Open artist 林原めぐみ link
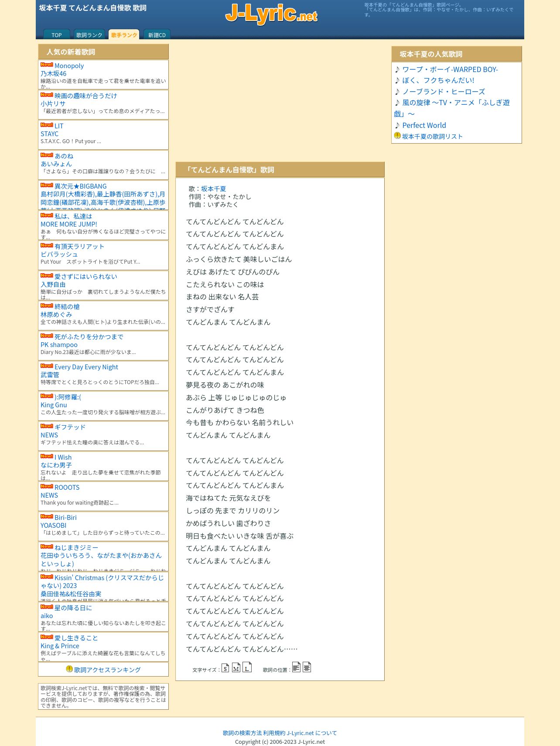This screenshot has width=560, height=746. point(56,315)
